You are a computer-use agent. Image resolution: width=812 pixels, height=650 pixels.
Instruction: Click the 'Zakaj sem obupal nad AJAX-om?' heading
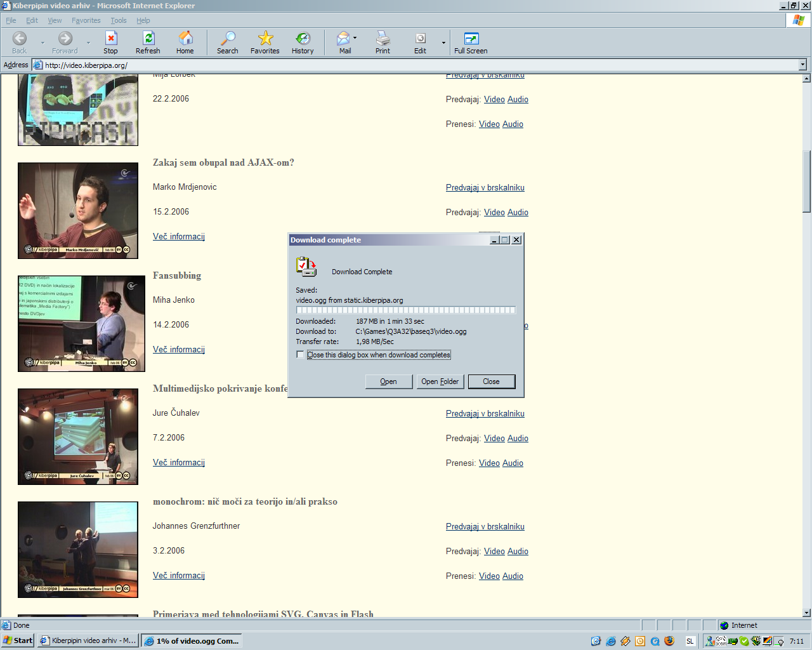(x=223, y=162)
